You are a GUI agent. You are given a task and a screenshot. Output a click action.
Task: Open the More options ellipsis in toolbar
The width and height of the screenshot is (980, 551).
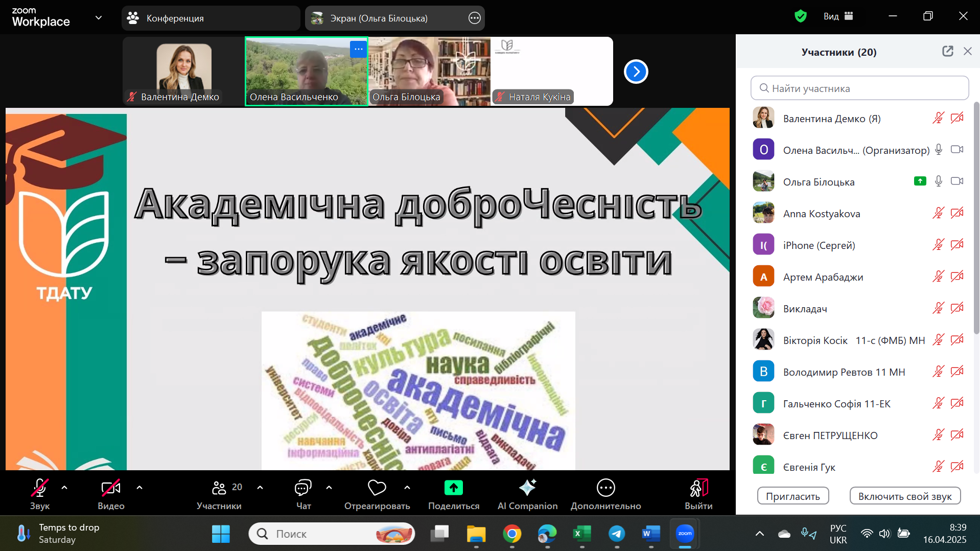(x=605, y=488)
